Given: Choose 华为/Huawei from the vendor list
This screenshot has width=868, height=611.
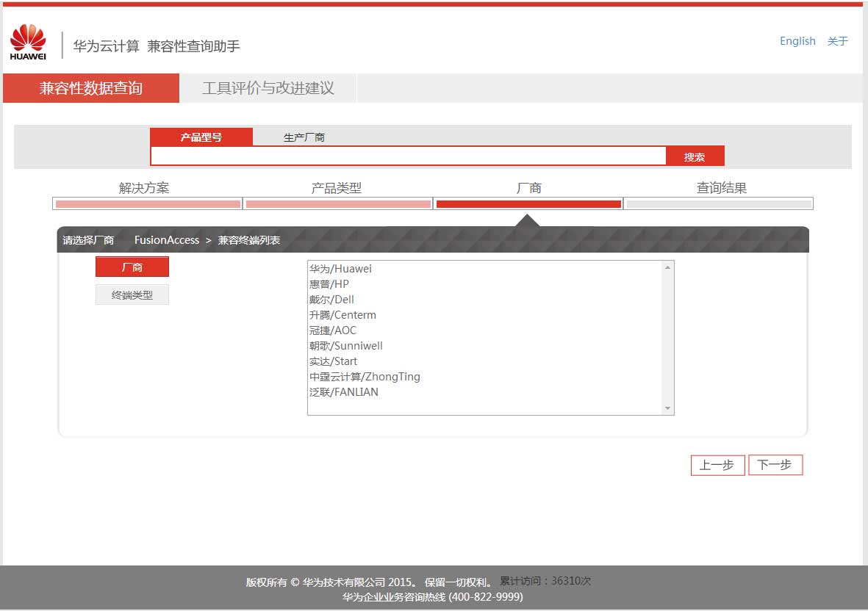Looking at the screenshot, I should point(484,269).
